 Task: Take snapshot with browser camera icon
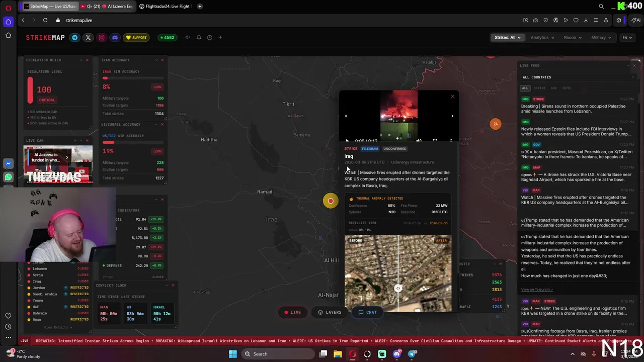535,20
